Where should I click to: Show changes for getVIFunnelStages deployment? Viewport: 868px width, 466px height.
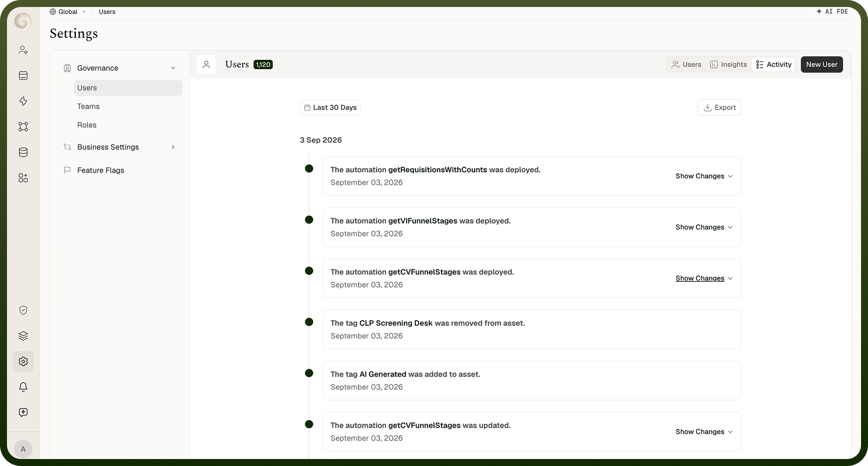704,227
